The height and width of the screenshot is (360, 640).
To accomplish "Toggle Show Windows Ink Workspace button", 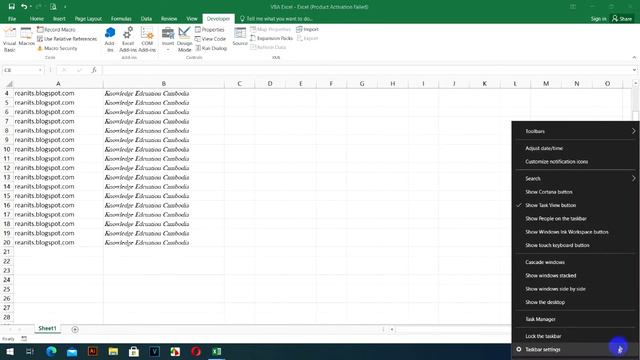I will pos(576,232).
